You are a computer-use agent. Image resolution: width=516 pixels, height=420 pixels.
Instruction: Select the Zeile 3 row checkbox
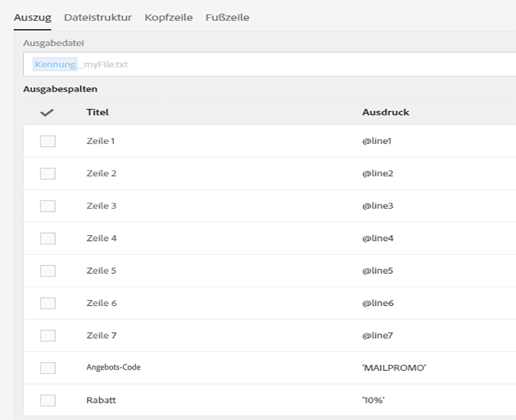[47, 206]
